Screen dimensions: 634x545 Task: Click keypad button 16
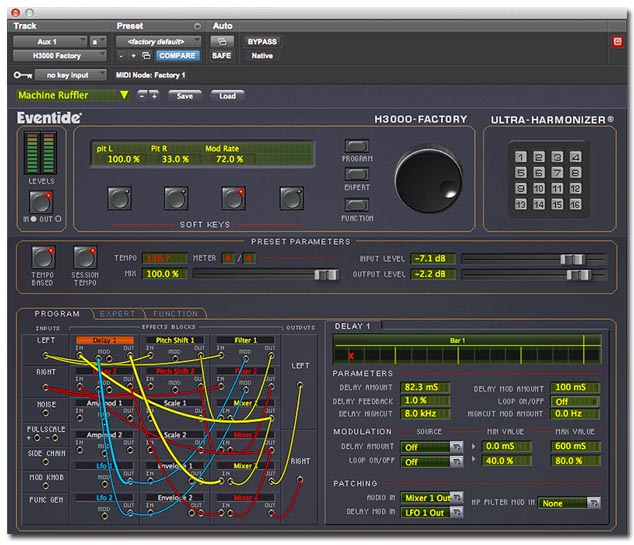click(x=575, y=204)
